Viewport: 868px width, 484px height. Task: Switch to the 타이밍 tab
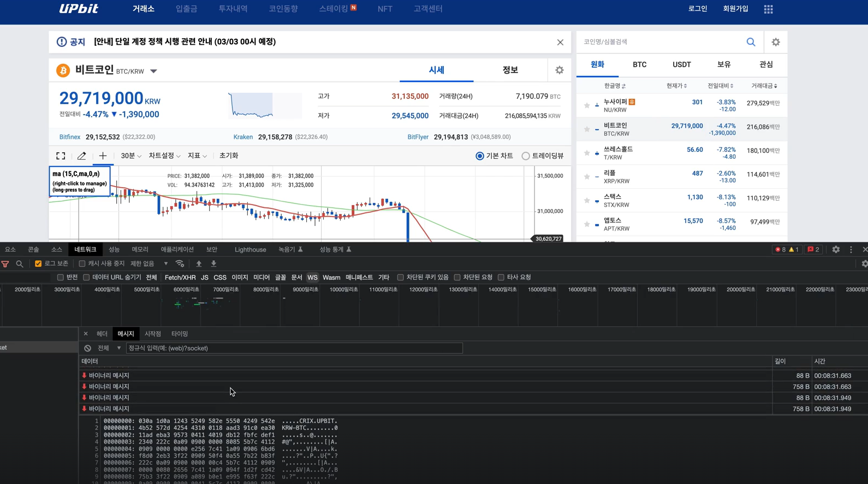click(179, 333)
